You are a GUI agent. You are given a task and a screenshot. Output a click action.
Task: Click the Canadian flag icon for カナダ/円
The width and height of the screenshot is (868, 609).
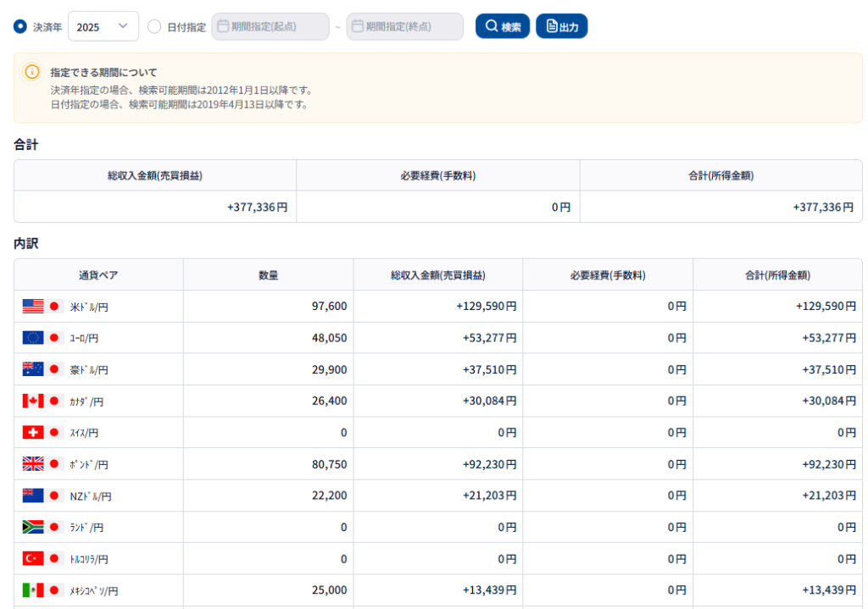point(33,401)
